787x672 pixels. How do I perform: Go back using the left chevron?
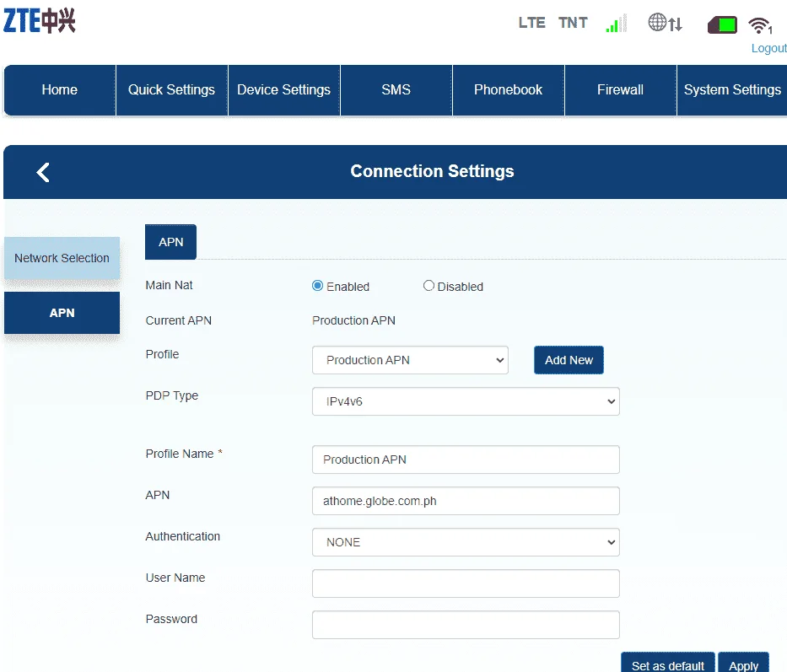tap(43, 172)
